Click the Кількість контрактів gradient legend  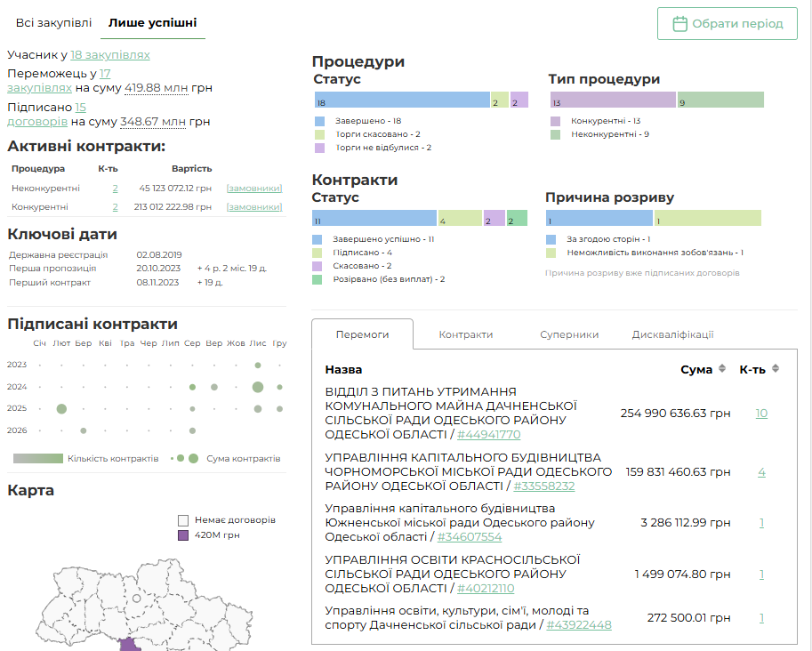(x=38, y=458)
